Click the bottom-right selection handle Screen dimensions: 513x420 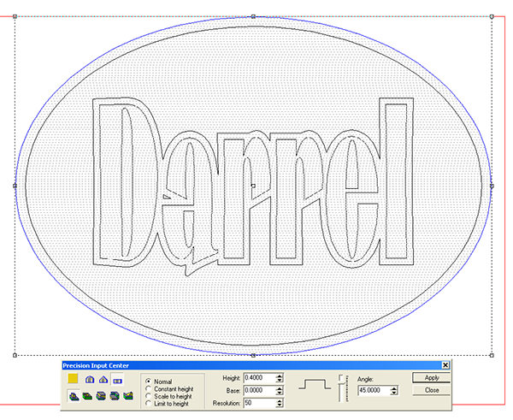tap(492, 355)
